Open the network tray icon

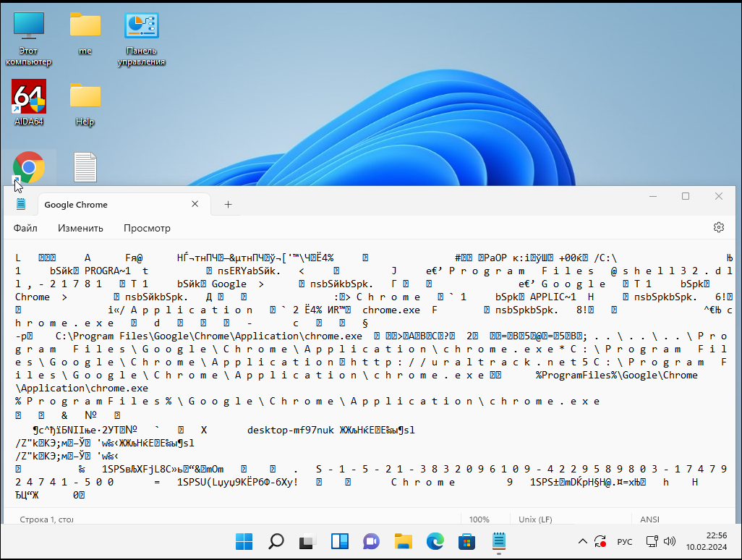tap(652, 541)
